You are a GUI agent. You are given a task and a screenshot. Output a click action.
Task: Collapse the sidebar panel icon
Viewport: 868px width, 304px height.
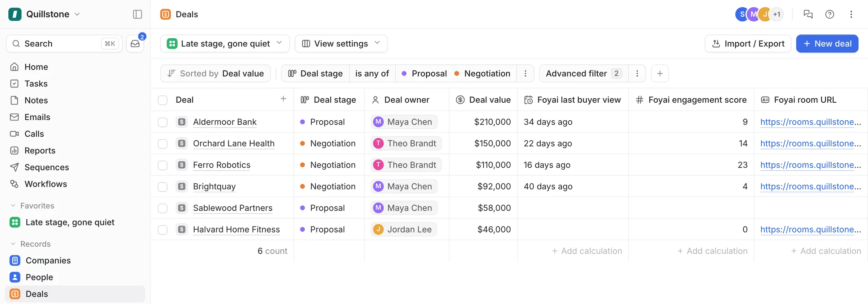[x=137, y=14]
